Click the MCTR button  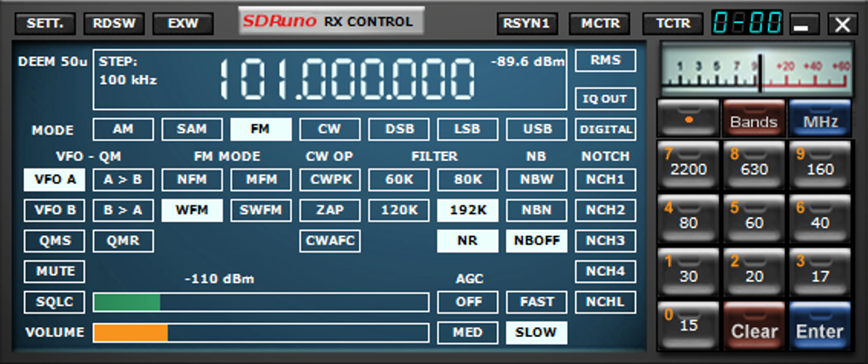599,24
